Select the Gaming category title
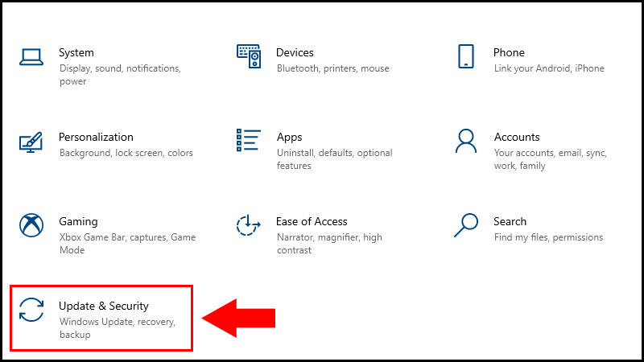 click(78, 222)
